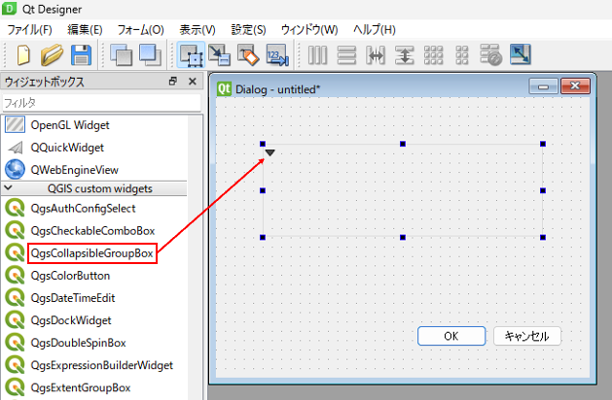Open the ウィンドウ(W) menu
The image size is (612, 400).
coord(309,30)
